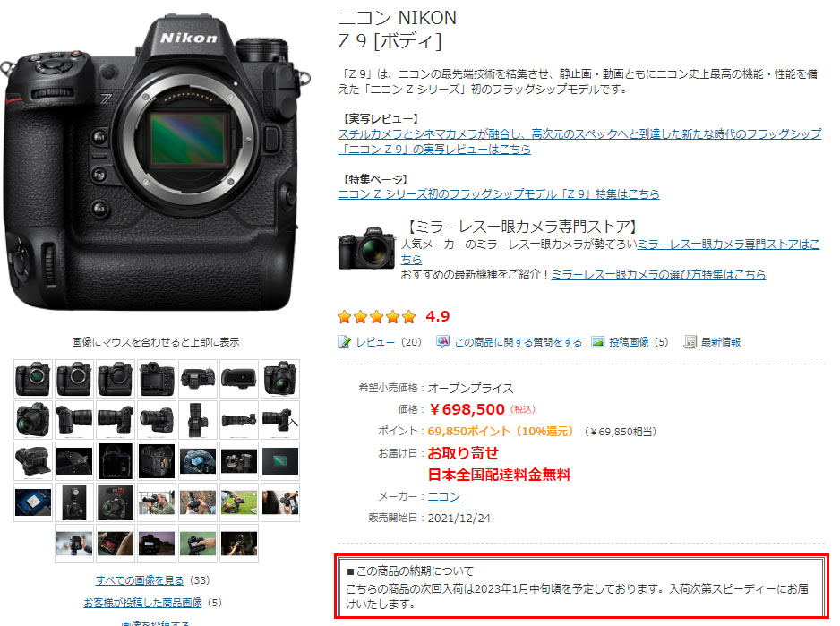Open すべての画像を見る link
The image size is (840, 626).
[x=140, y=580]
